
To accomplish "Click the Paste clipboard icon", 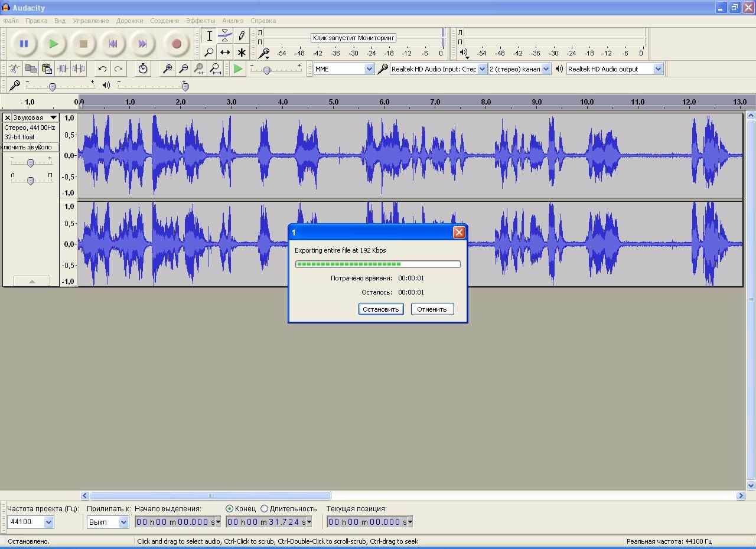I will [x=47, y=68].
